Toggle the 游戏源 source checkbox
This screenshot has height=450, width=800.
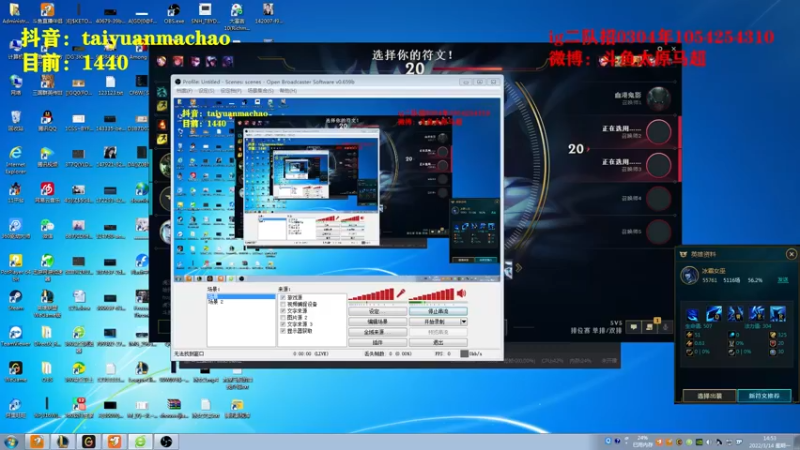click(x=283, y=297)
